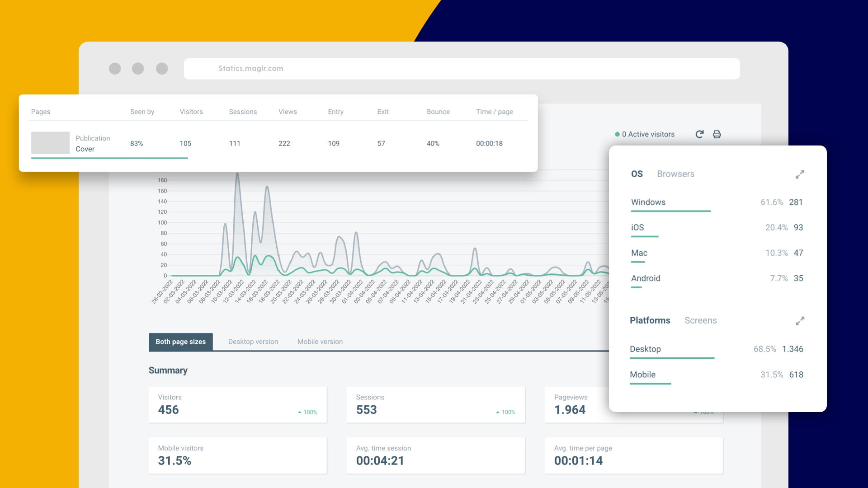This screenshot has height=488, width=868.
Task: Refresh the active visitors count
Action: (699, 134)
